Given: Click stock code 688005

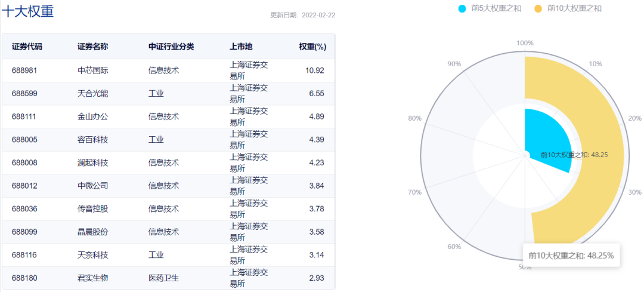Looking at the screenshot, I should (x=24, y=139).
